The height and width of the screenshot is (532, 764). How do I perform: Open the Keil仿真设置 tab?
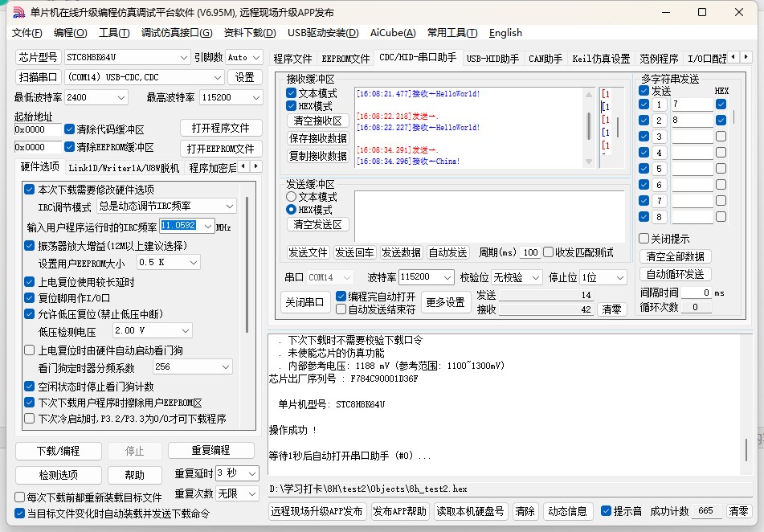[601, 59]
